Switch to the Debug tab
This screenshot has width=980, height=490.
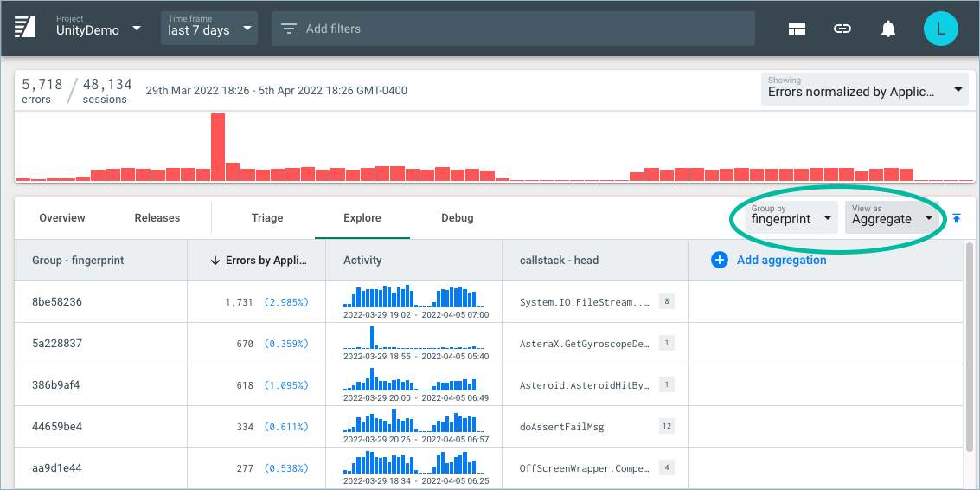click(x=457, y=218)
